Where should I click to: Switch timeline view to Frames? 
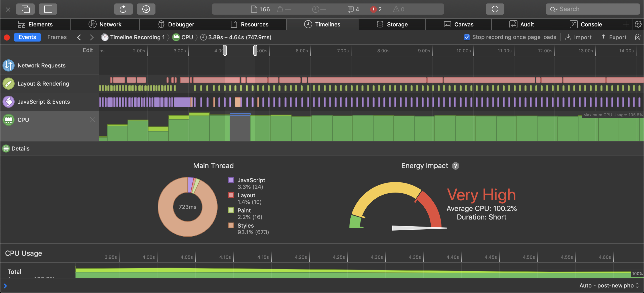coord(57,37)
